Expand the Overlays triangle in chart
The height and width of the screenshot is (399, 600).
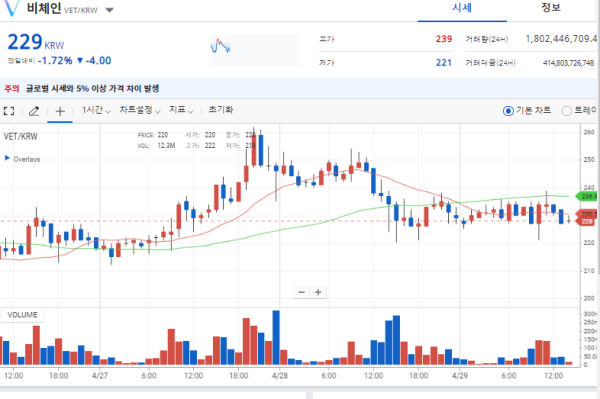[x=7, y=158]
